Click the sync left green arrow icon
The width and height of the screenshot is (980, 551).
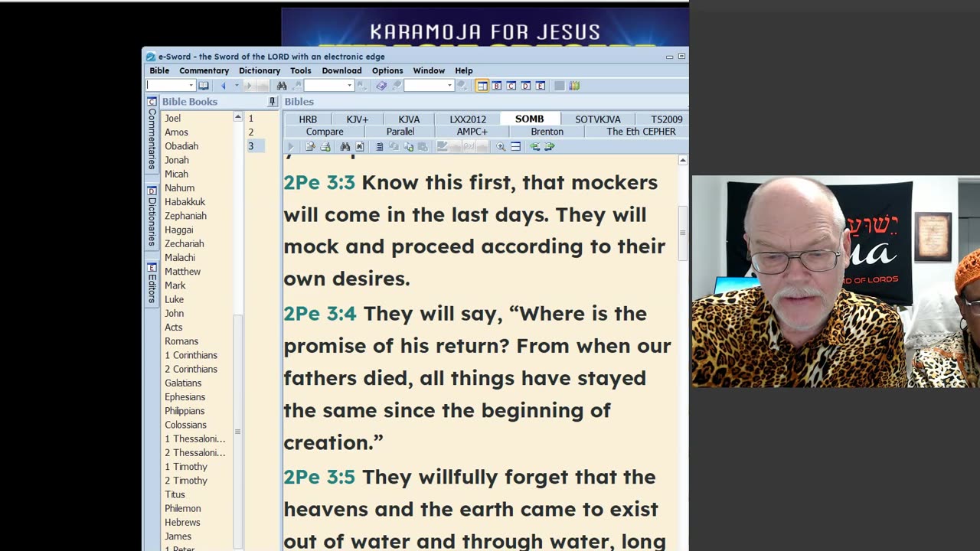(534, 146)
